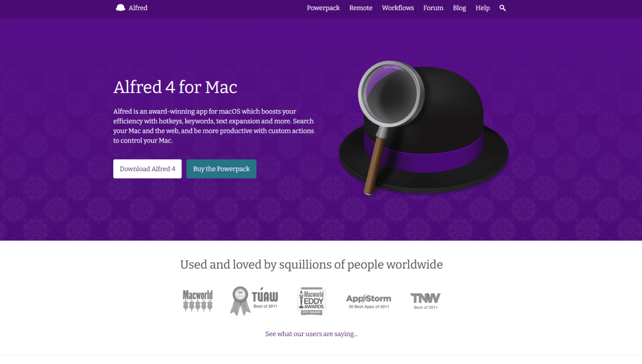The image size is (642, 364).
Task: Click the AppStorm 20 Best Apps logo
Action: tap(369, 301)
